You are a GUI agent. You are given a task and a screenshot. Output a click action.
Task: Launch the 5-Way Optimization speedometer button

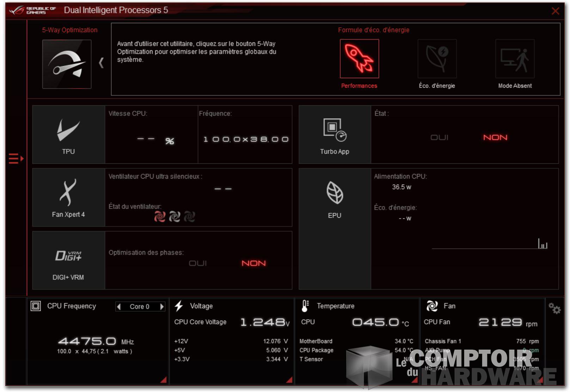tap(67, 64)
